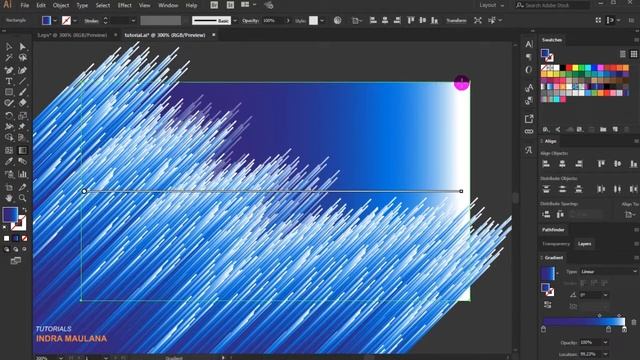The width and height of the screenshot is (640, 360).
Task: Open the Character panel icon in the dock
Action: (x=529, y=44)
